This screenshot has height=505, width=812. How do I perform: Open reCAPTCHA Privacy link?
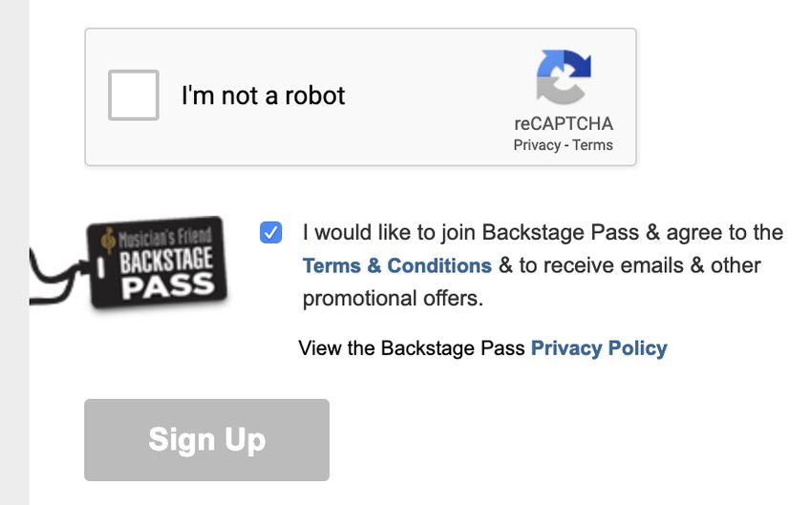click(537, 145)
